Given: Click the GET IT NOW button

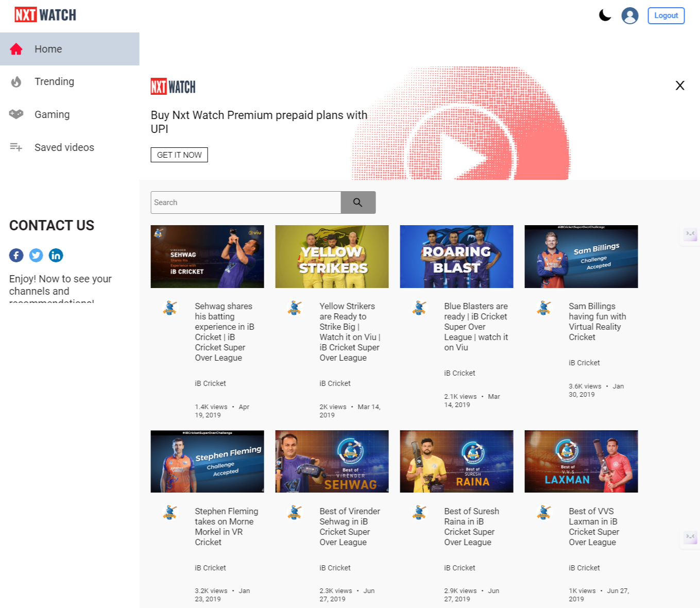Looking at the screenshot, I should (x=179, y=155).
